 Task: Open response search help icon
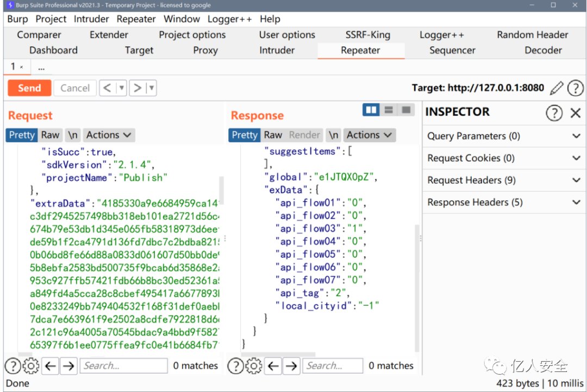[x=236, y=366]
